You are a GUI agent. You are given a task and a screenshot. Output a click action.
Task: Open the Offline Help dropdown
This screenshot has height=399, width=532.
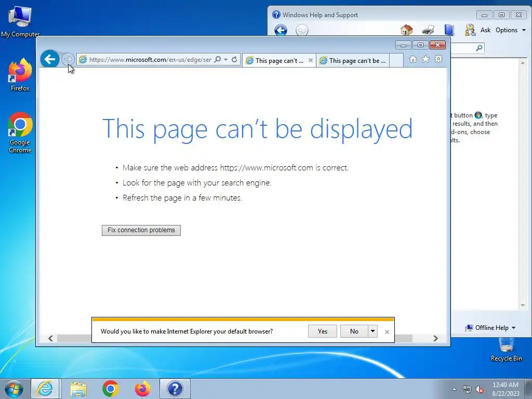click(491, 328)
